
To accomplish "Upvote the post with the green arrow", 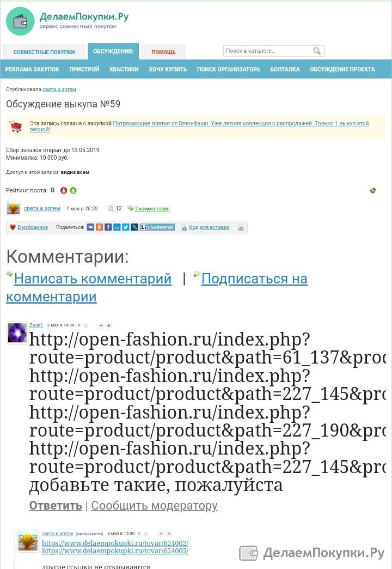I will pyautogui.click(x=73, y=191).
